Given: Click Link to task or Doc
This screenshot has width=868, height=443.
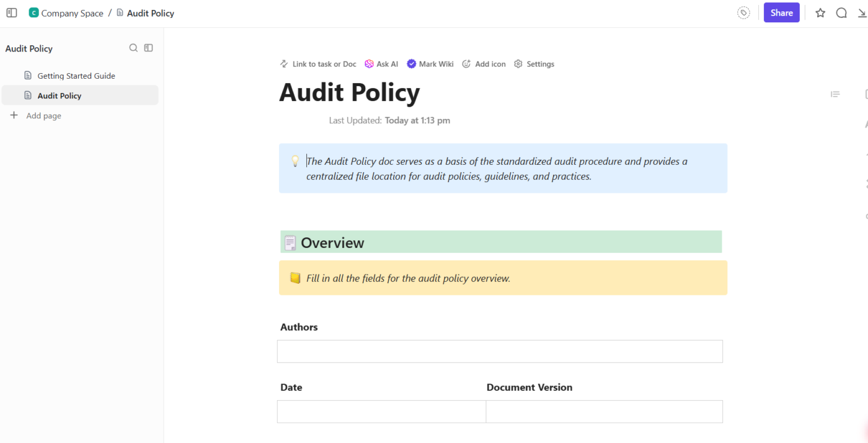Looking at the screenshot, I should (x=318, y=64).
